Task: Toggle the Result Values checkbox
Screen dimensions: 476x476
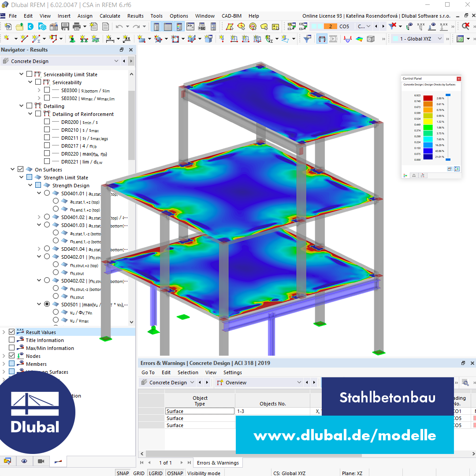Action: [11, 332]
